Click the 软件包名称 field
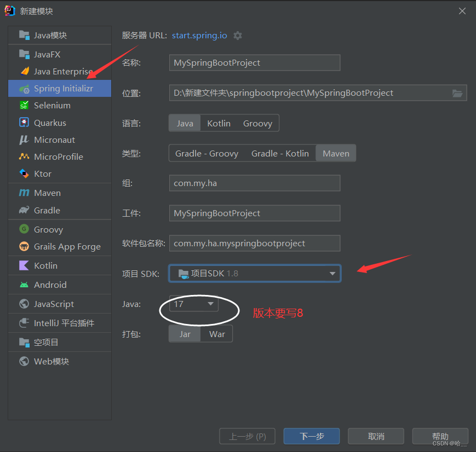The height and width of the screenshot is (452, 476). [254, 244]
